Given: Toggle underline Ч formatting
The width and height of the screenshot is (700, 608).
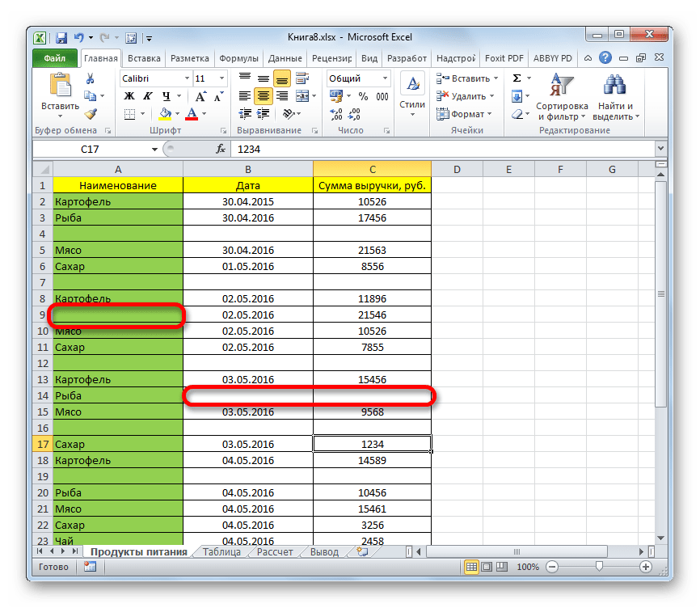Looking at the screenshot, I should (x=166, y=96).
